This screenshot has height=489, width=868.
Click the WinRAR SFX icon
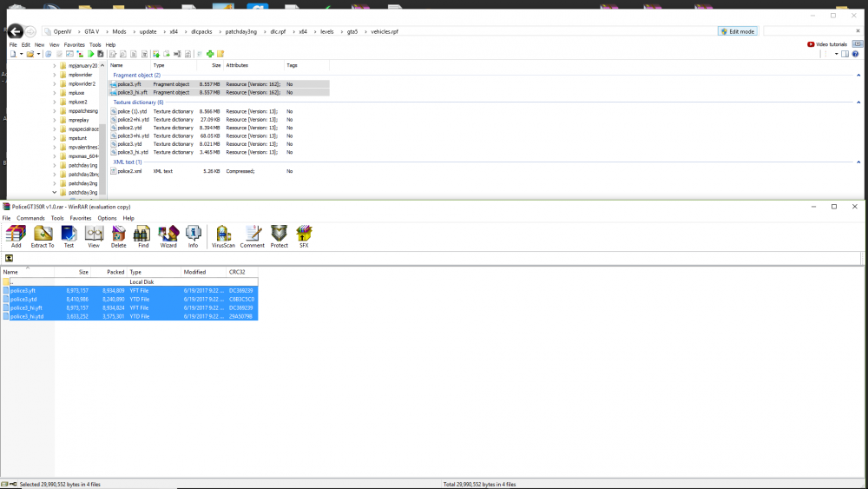coord(304,236)
